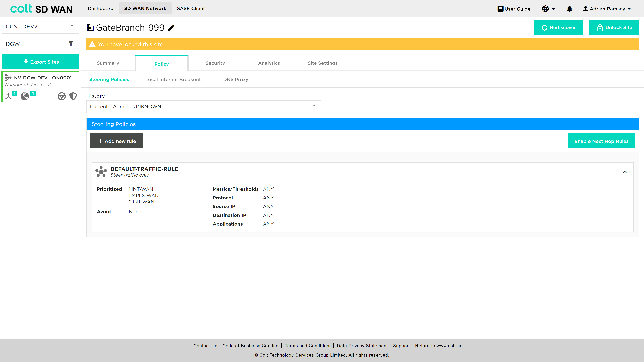Viewport: 644px width, 362px height.
Task: Click the Metrics/Thresholds ANY value
Action: (268, 189)
